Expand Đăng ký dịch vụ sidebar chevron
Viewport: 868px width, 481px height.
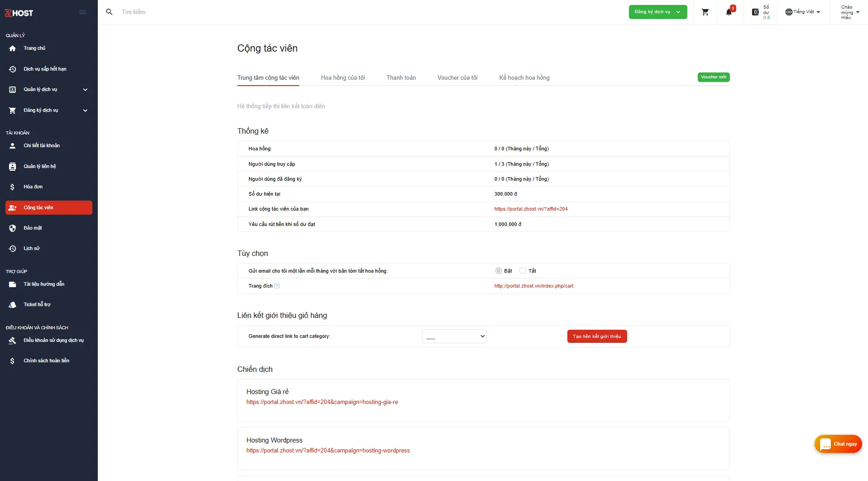click(85, 111)
